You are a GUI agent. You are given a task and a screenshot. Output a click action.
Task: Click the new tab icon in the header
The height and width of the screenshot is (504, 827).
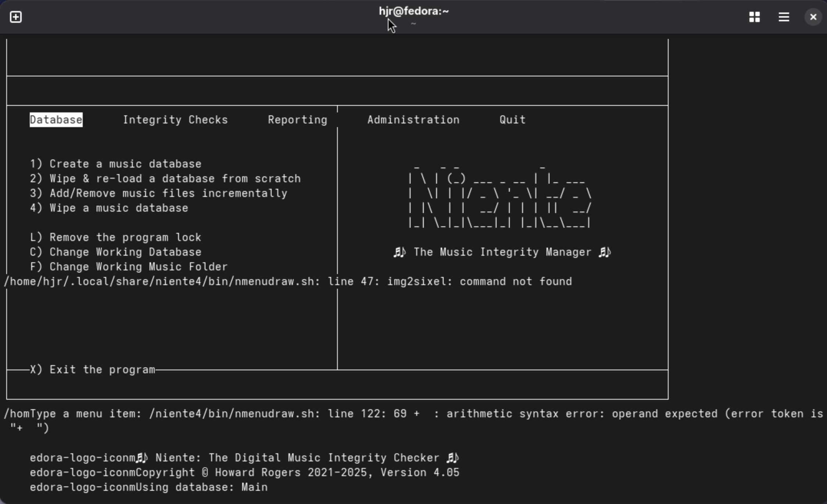(x=16, y=17)
